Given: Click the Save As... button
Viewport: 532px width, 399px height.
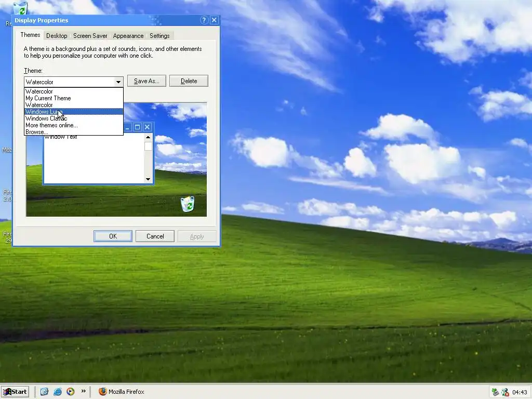Looking at the screenshot, I should [147, 81].
